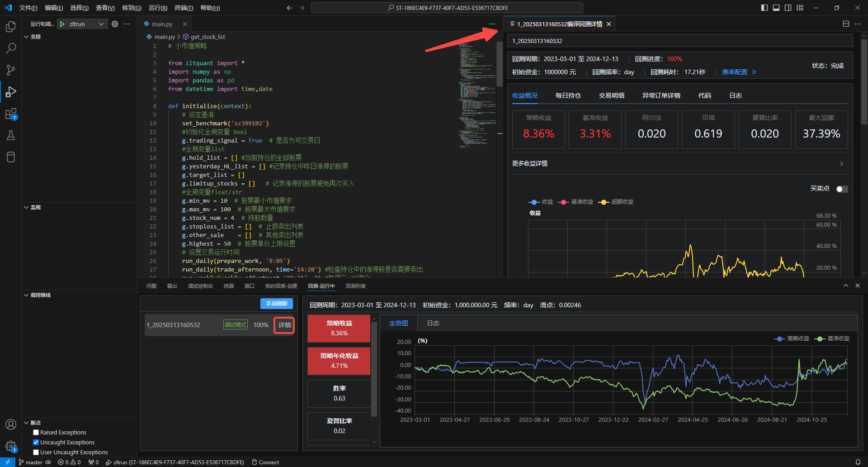The image size is (868, 467).
Task: Collapse the 监视 section
Action: [35, 207]
